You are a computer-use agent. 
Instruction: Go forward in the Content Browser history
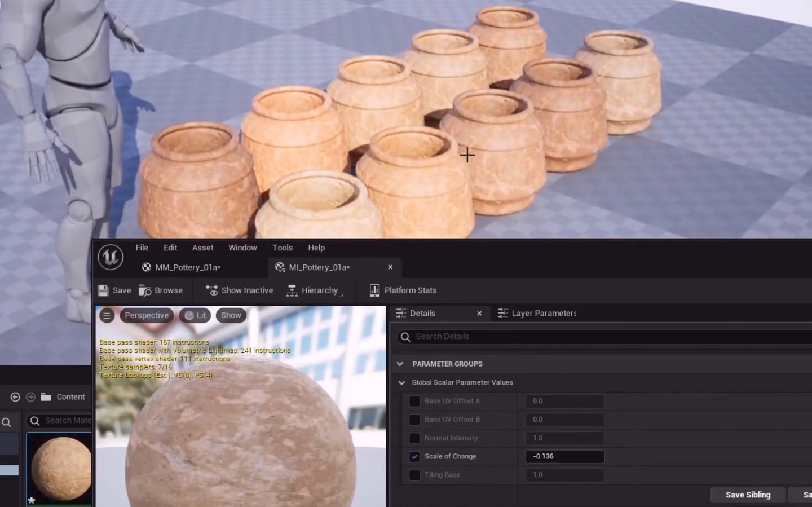[30, 397]
